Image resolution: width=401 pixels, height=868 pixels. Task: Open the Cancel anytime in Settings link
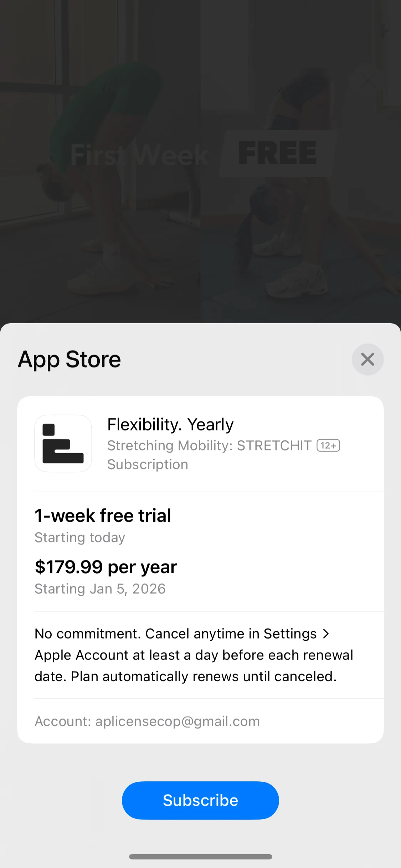(231, 634)
